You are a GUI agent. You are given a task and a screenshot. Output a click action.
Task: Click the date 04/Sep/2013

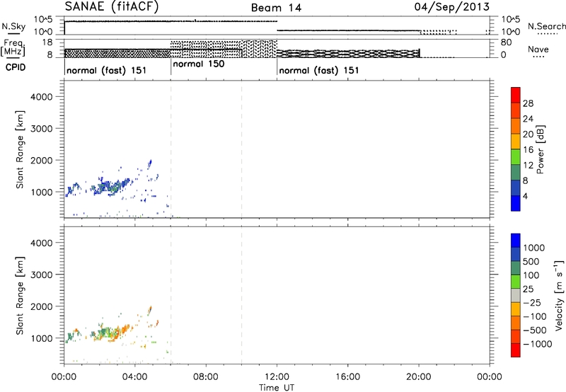coord(452,7)
